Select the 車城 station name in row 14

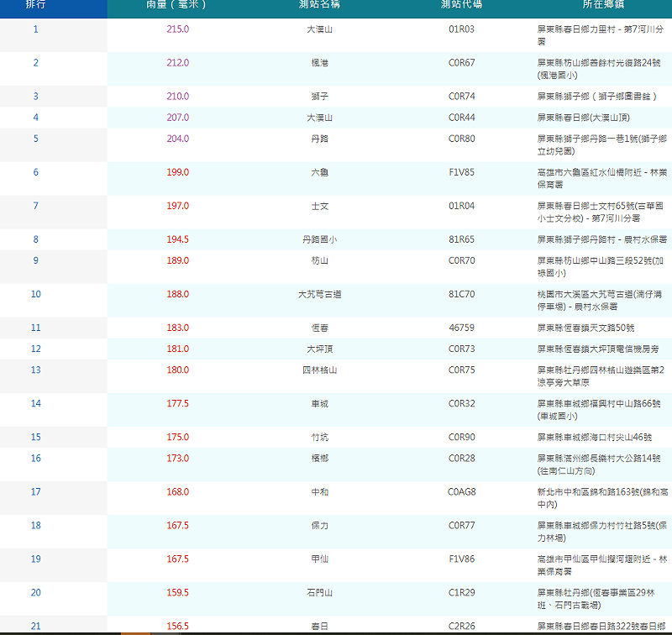(x=320, y=404)
